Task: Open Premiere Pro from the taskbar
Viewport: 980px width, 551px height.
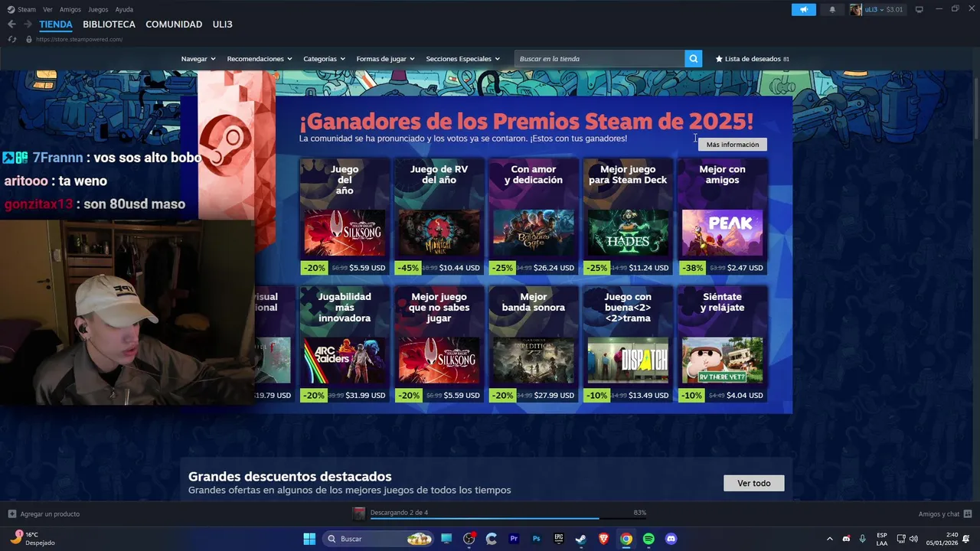Action: (514, 539)
